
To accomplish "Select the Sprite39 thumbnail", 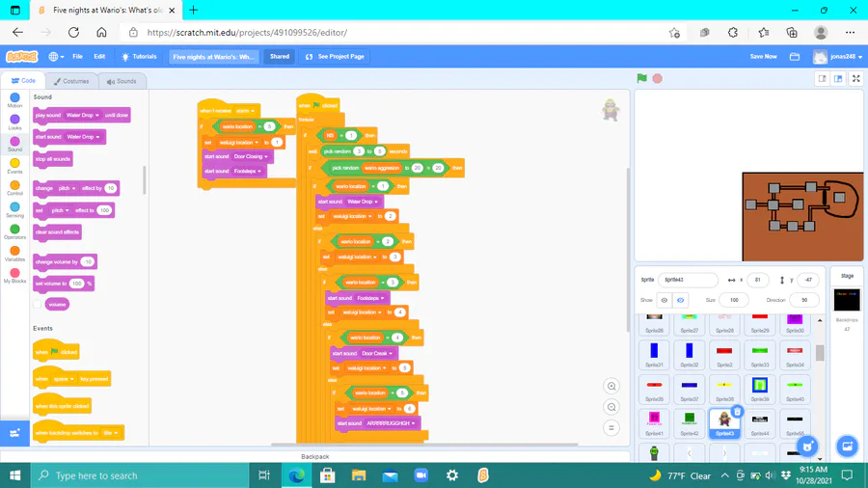I will 760,389.
